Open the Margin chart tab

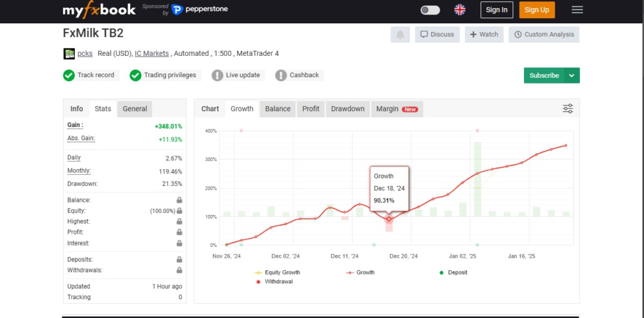396,109
